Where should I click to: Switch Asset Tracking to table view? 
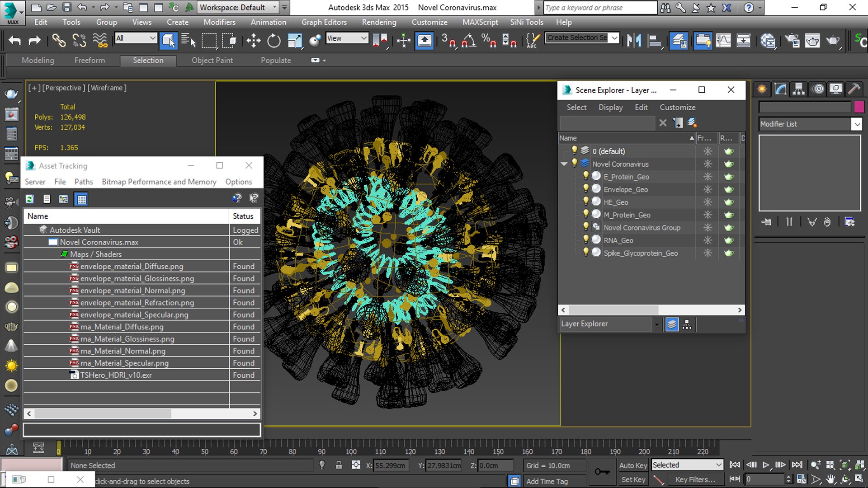pos(81,199)
